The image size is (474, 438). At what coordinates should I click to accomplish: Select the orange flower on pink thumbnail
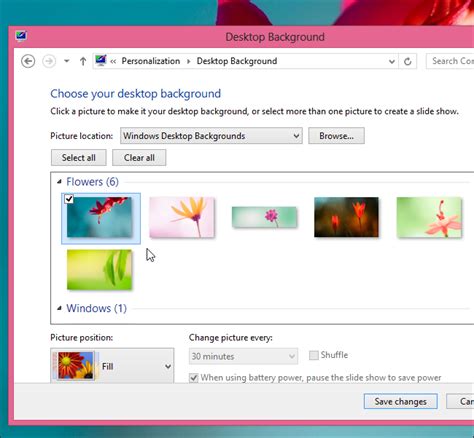(x=182, y=217)
